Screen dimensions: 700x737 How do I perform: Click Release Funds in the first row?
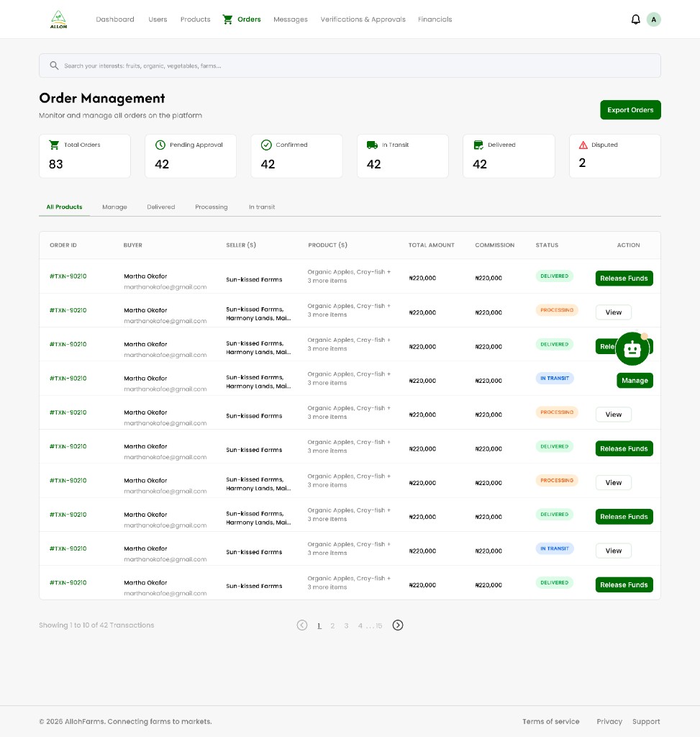pyautogui.click(x=624, y=279)
